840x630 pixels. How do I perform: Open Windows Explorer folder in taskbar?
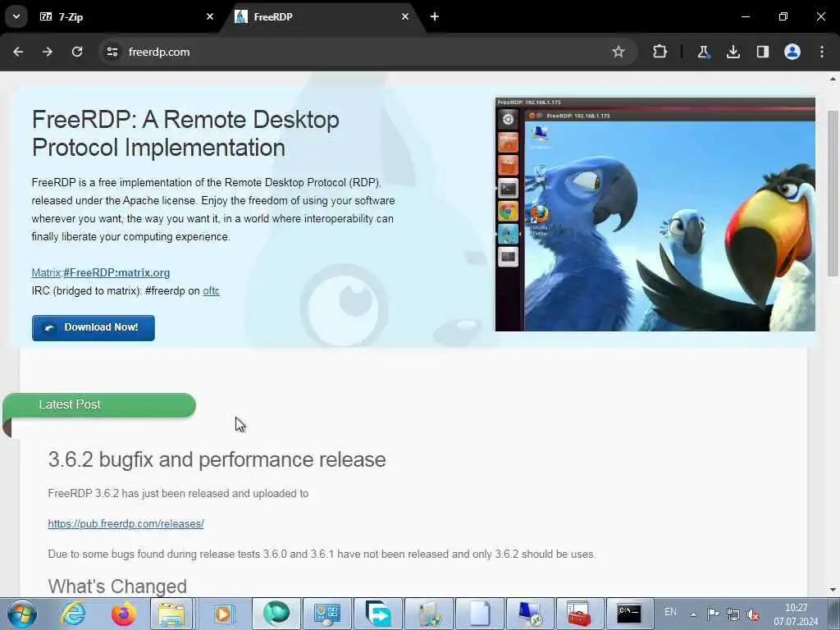[x=171, y=614]
